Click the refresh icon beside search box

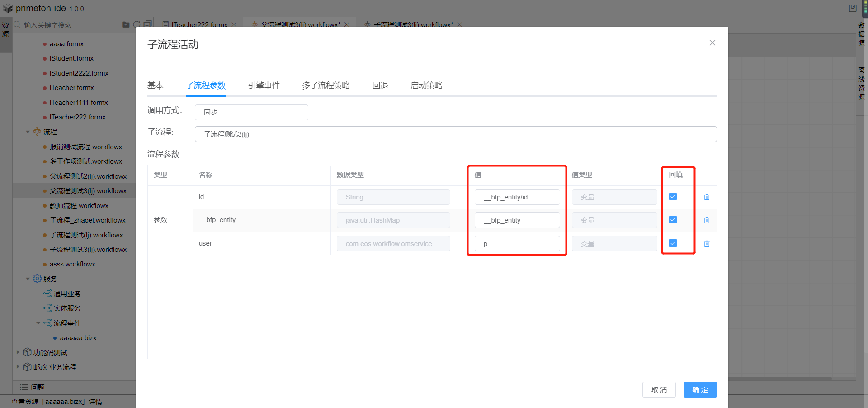[x=137, y=24]
